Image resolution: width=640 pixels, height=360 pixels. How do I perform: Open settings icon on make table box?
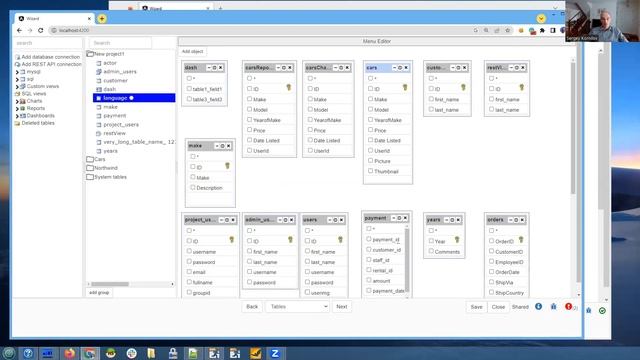pyautogui.click(x=222, y=146)
